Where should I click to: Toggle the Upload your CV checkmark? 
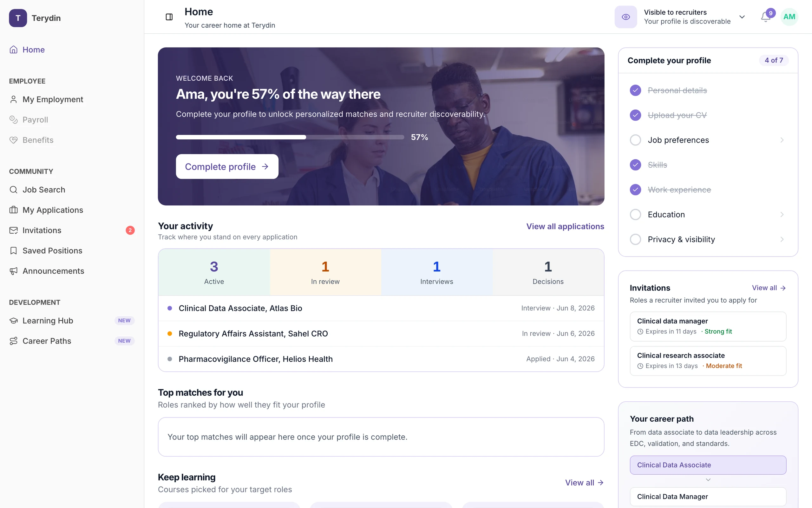[635, 115]
